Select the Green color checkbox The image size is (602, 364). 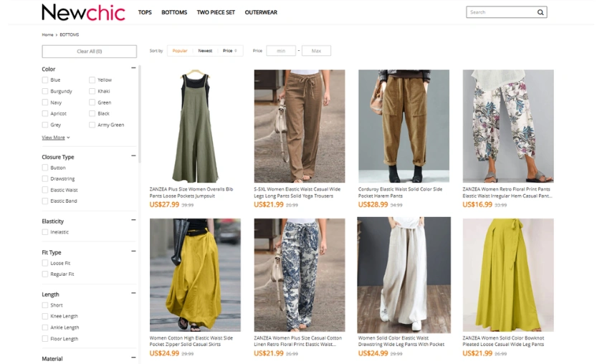click(x=92, y=102)
